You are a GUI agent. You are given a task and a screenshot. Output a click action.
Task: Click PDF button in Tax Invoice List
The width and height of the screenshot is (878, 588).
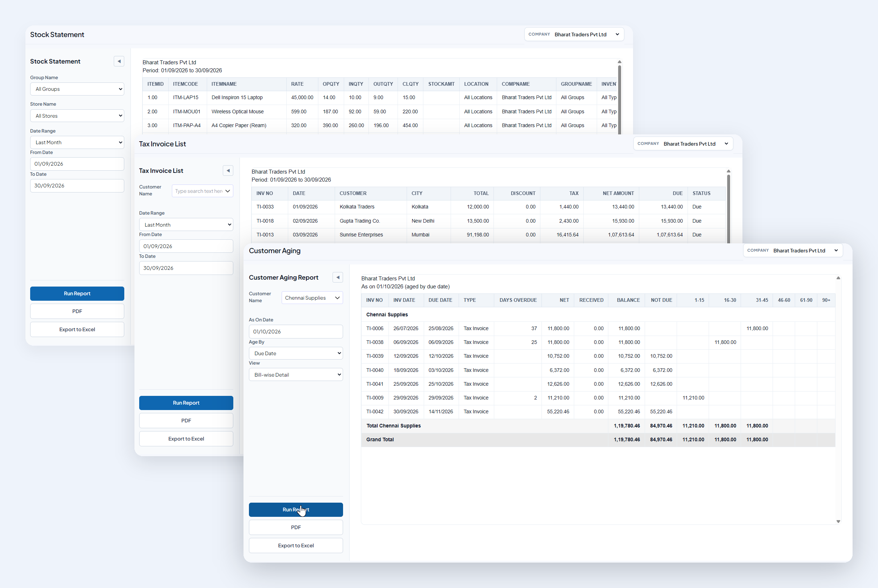coord(186,421)
